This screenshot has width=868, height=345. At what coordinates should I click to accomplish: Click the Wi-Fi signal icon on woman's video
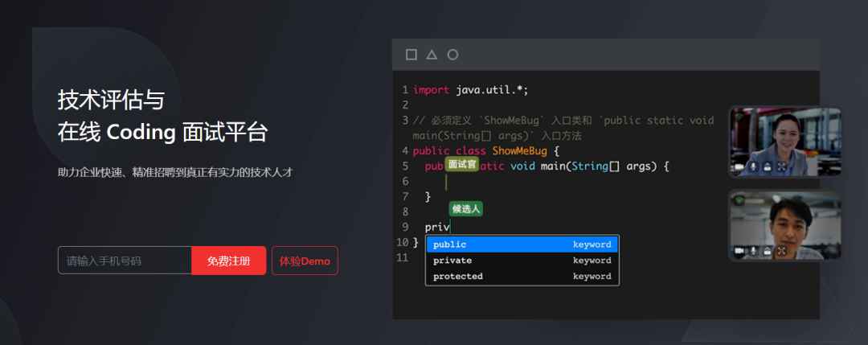pos(739,117)
